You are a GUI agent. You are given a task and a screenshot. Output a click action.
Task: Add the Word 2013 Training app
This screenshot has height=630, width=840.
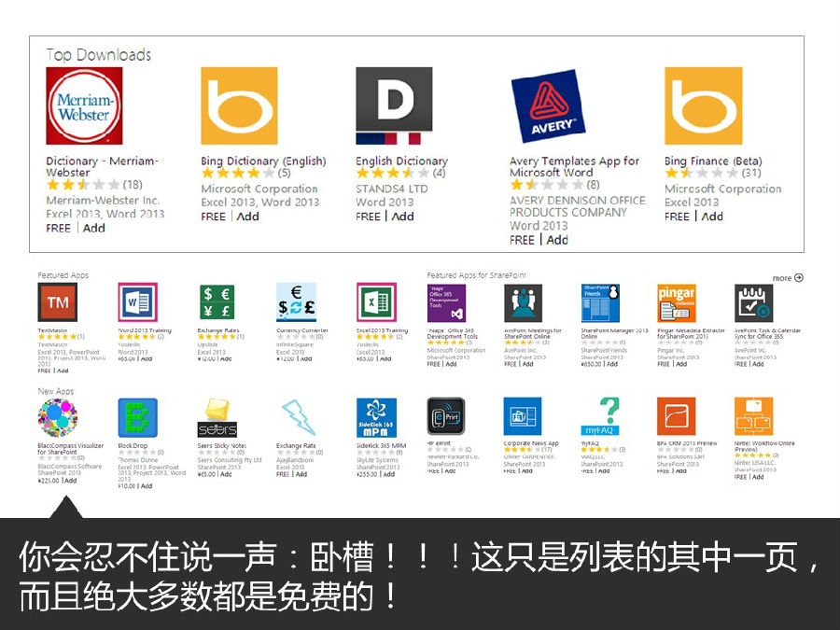147,359
